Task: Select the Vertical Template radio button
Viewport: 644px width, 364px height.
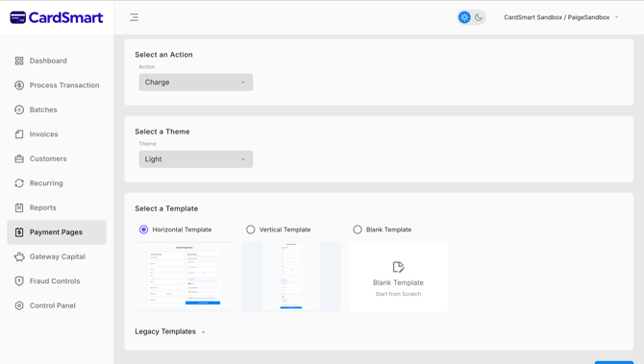Action: (251, 230)
